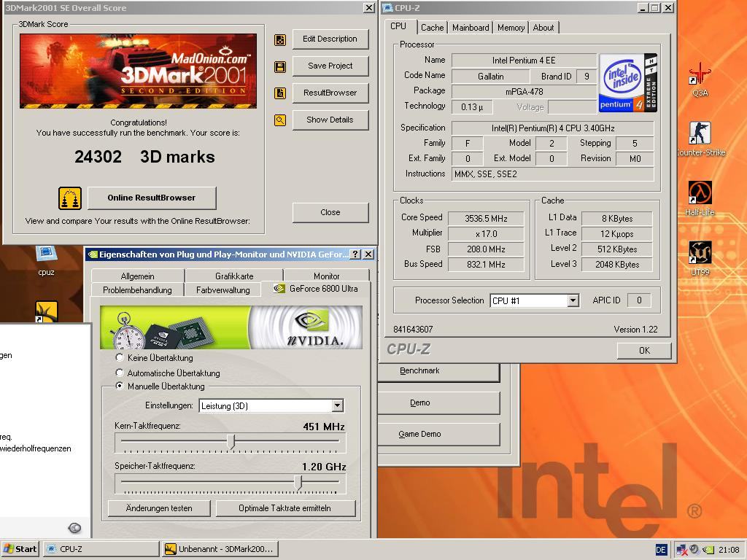This screenshot has width=747, height=560.
Task: Select the cpuz desktop icon
Action: coord(46,260)
